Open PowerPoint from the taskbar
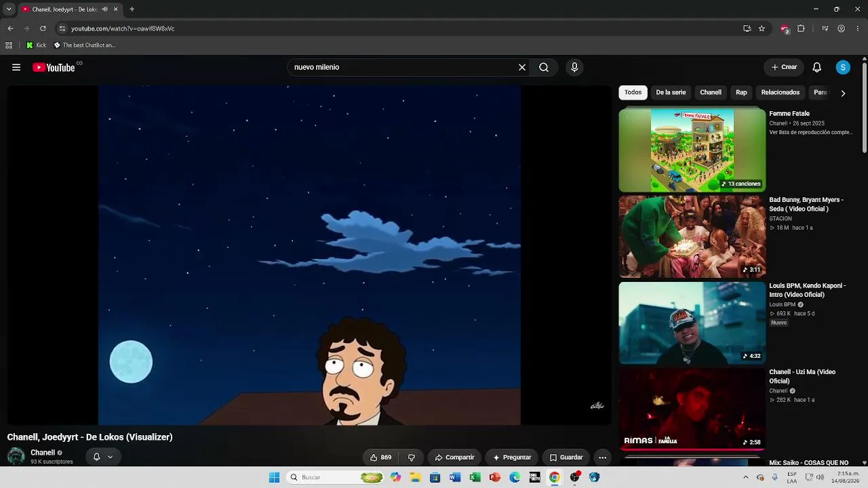Image resolution: width=868 pixels, height=488 pixels. (x=495, y=477)
